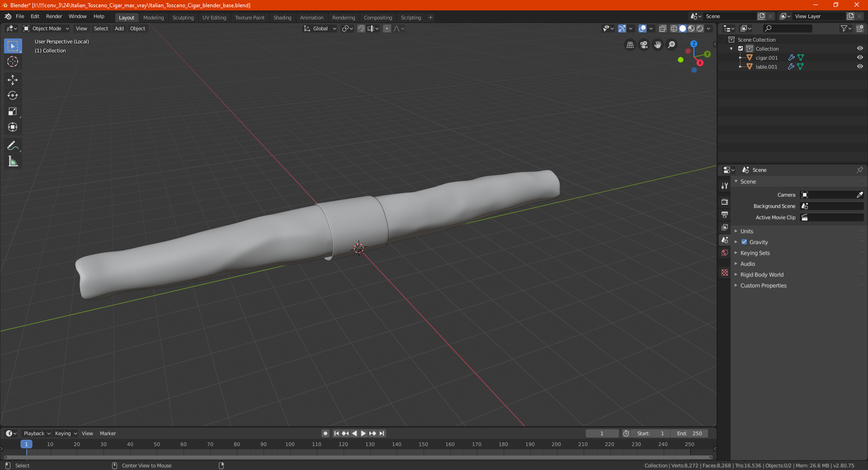
Task: Open the Keying dropdown in timeline
Action: coord(66,433)
